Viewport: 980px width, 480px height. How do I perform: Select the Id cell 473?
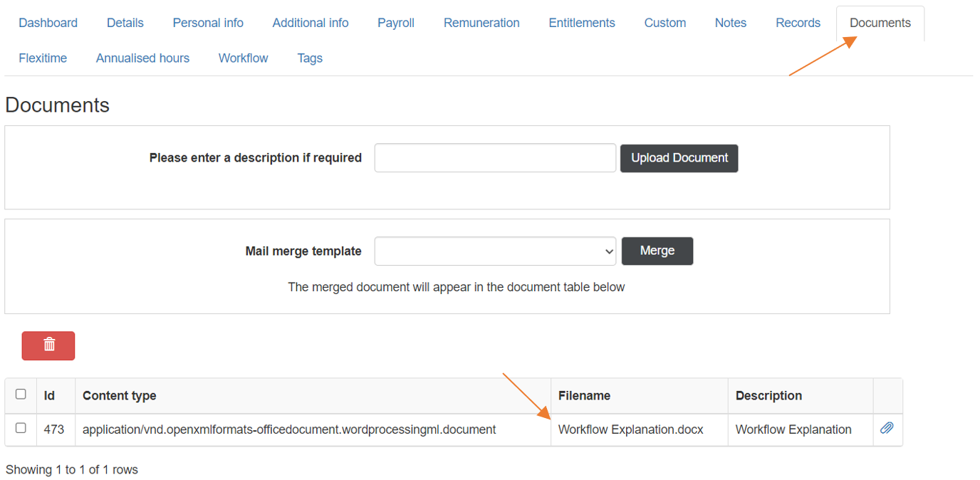coord(54,429)
